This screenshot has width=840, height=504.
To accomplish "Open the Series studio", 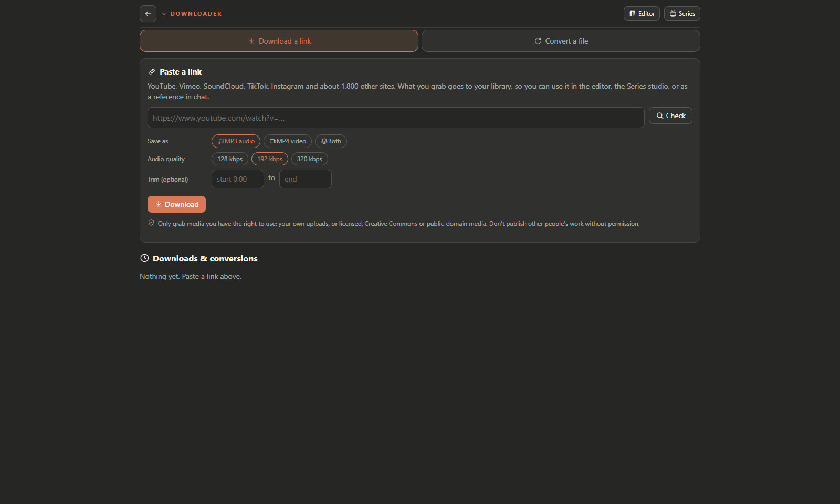I will click(x=682, y=14).
